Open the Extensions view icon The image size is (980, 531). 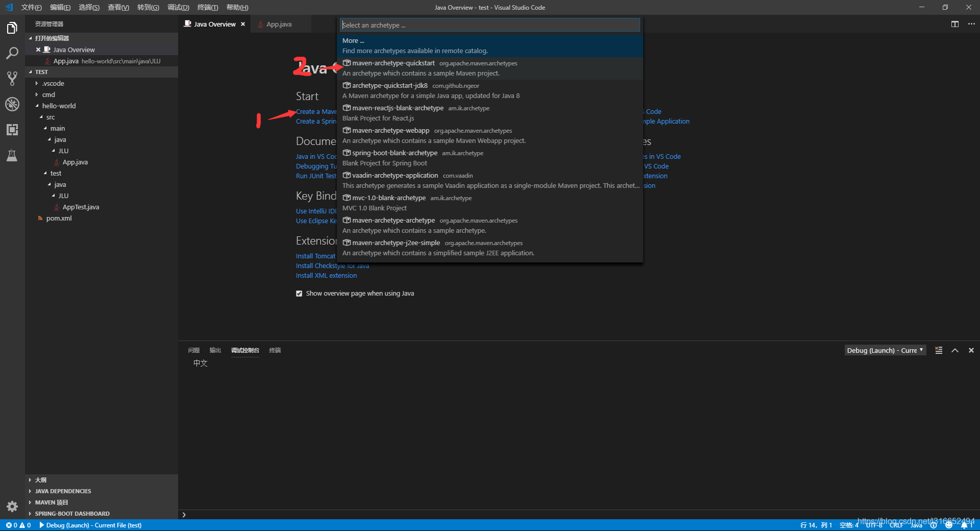(x=12, y=130)
